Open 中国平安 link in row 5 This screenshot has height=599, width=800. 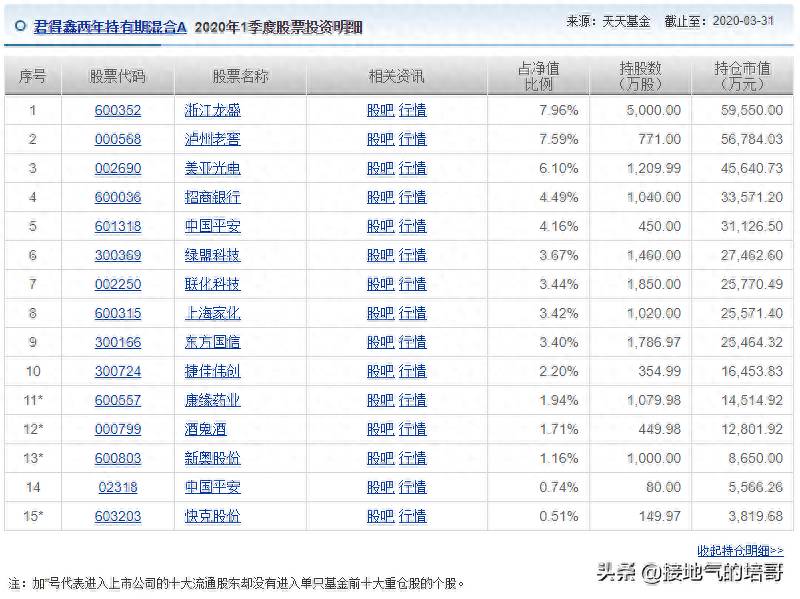point(212,226)
